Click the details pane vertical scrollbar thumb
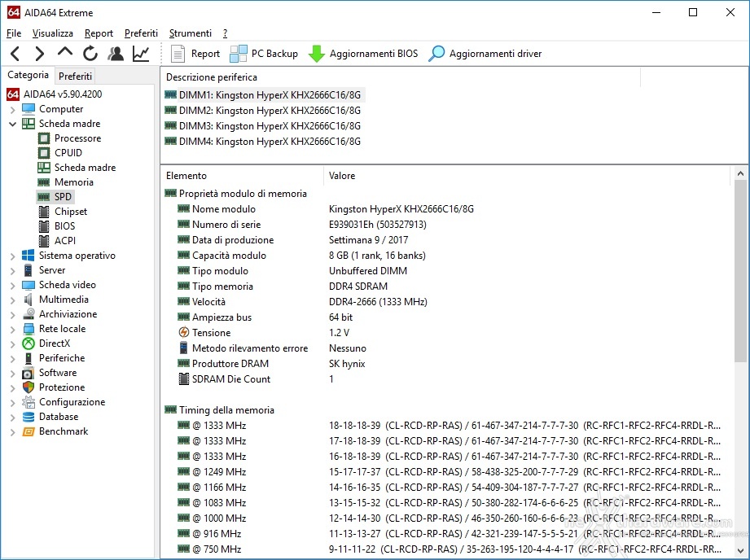 coord(740,271)
